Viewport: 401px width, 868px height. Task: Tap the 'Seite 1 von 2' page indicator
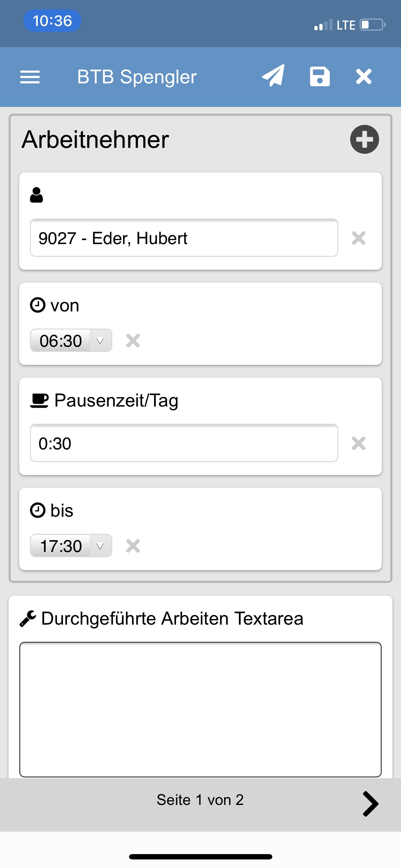(200, 800)
